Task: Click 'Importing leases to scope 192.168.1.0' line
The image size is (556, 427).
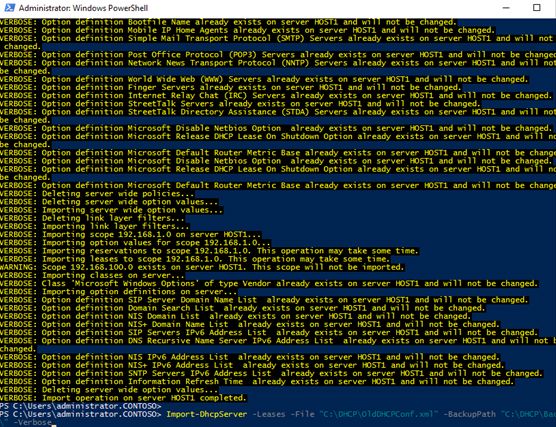Action: click(x=195, y=259)
